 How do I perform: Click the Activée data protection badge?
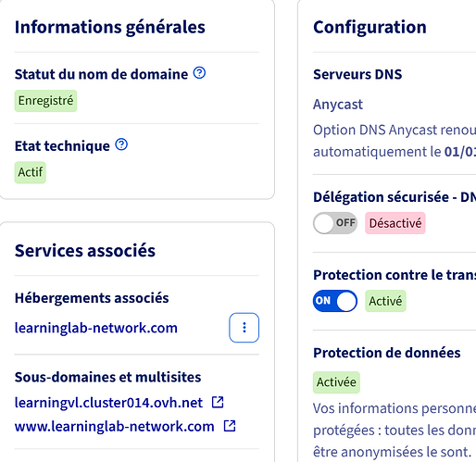[x=336, y=382]
